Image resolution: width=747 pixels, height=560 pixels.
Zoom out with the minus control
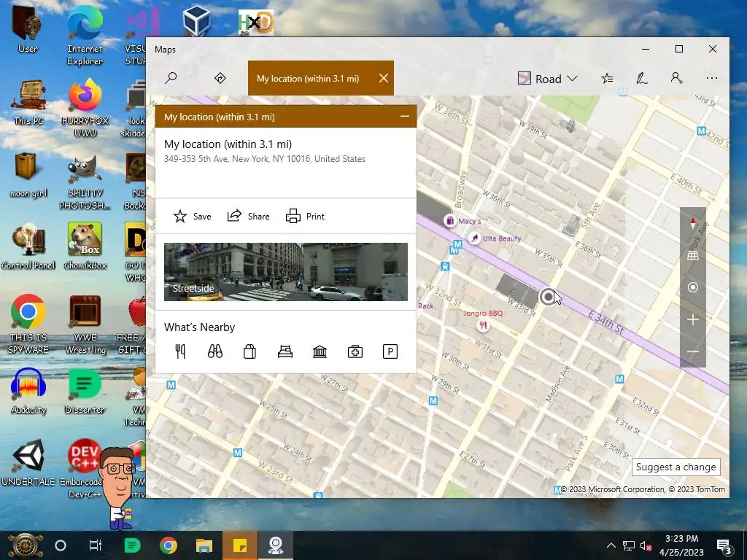pyautogui.click(x=693, y=351)
